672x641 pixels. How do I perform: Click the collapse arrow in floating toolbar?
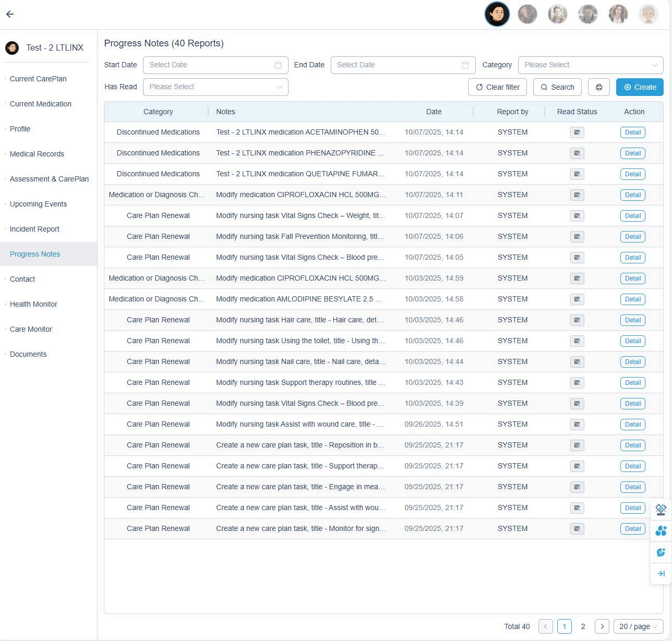661,574
